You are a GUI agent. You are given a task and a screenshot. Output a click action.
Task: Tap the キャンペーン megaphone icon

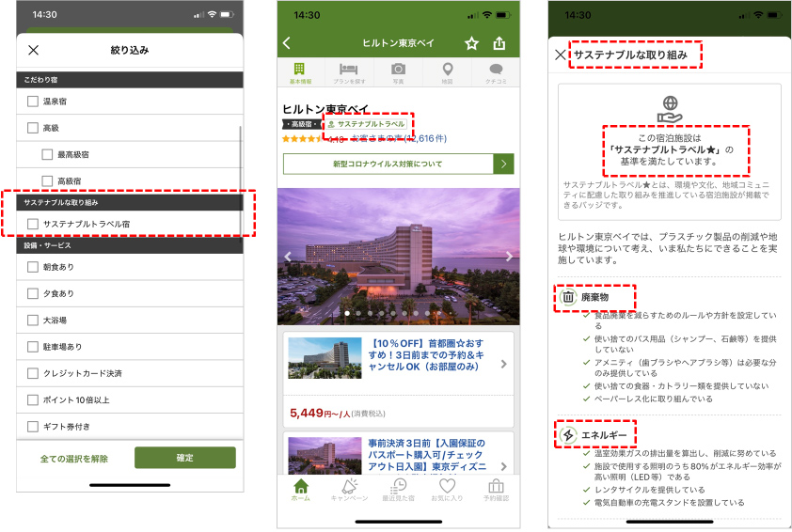point(349,489)
